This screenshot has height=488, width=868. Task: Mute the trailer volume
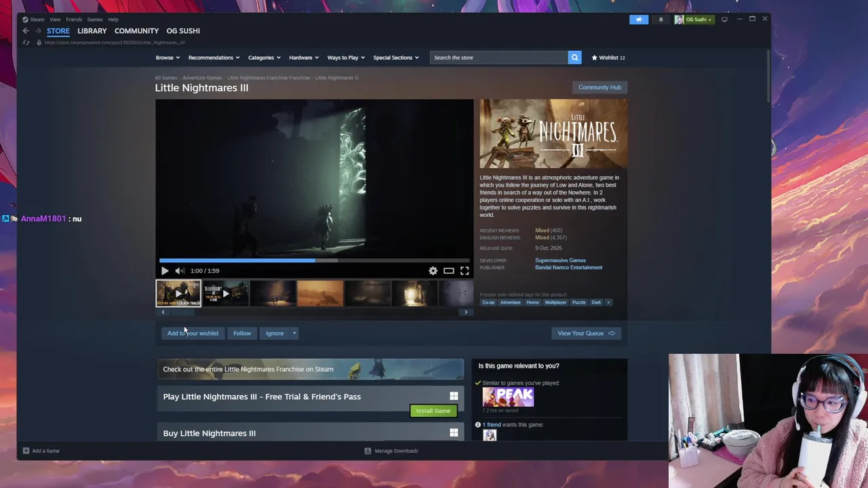180,270
